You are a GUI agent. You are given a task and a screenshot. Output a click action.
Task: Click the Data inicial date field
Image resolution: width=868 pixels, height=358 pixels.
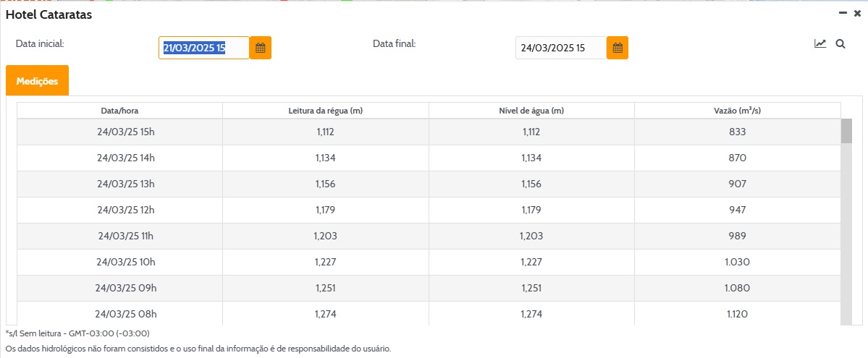pyautogui.click(x=203, y=48)
